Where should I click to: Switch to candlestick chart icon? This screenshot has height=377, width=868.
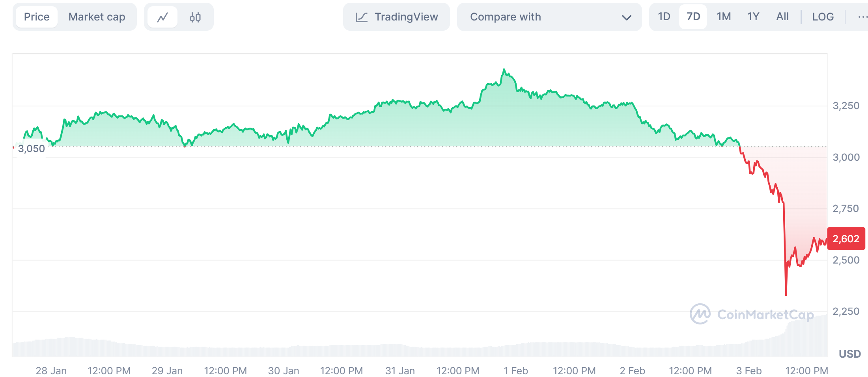(195, 17)
